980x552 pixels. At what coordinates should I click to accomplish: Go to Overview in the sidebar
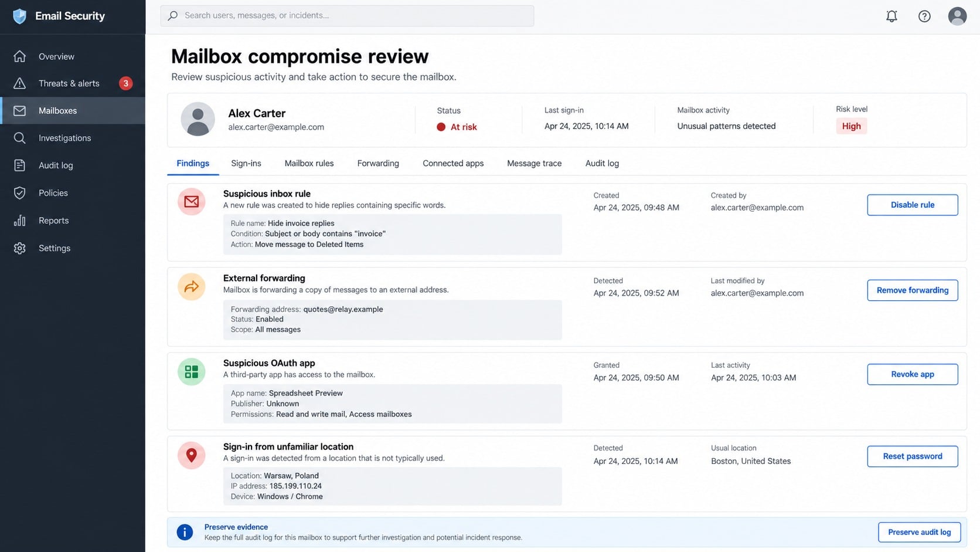(x=73, y=56)
